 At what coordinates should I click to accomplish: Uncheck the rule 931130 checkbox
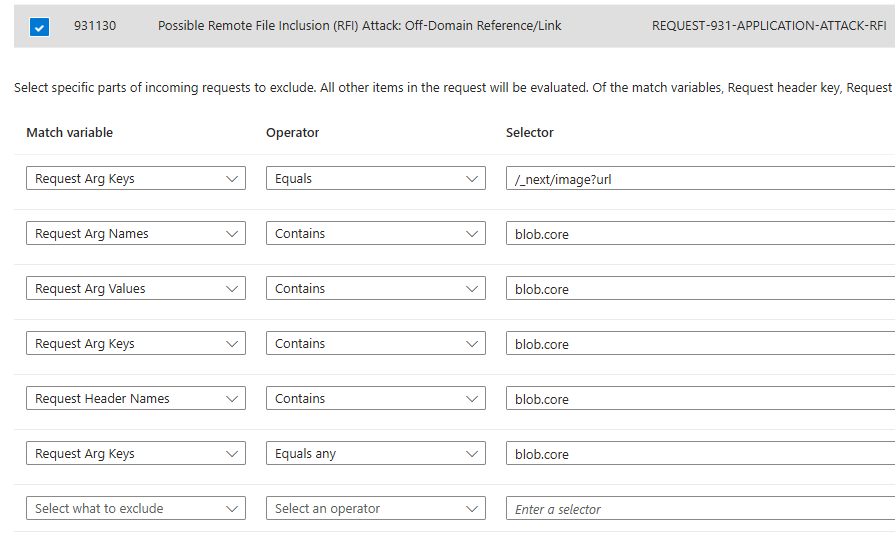pos(39,26)
